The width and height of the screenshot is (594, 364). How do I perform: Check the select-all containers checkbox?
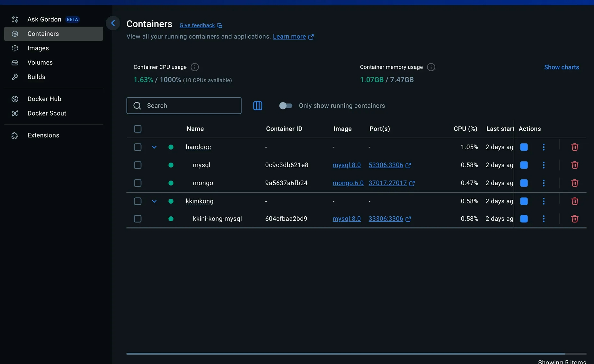tap(137, 129)
